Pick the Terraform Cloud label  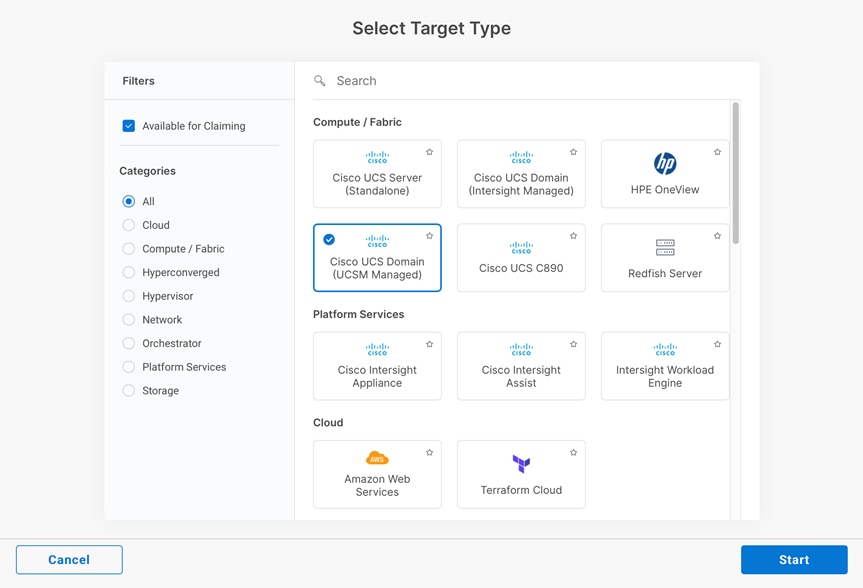click(x=521, y=490)
